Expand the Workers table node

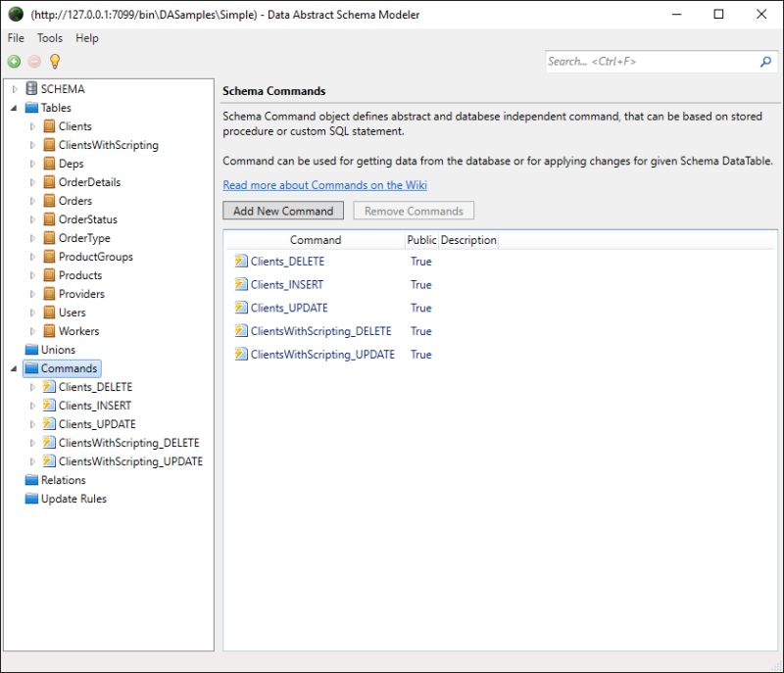tap(32, 331)
